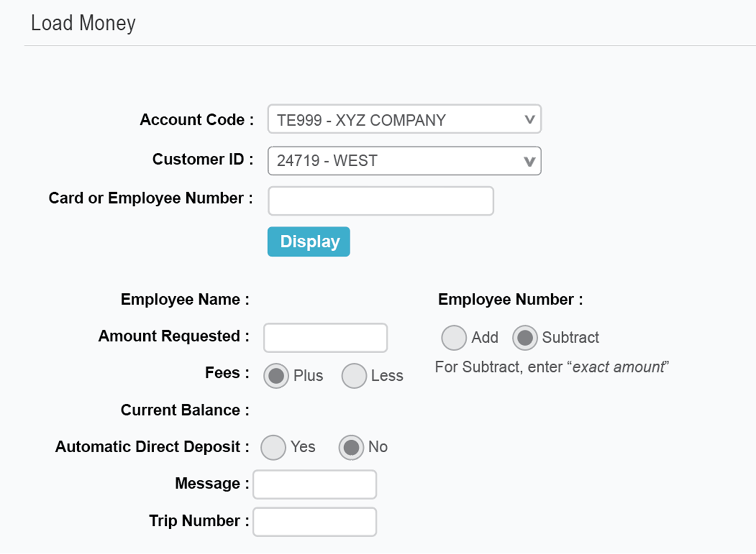Focus the Amount Requested field
This screenshot has height=554, width=756.
click(x=325, y=338)
